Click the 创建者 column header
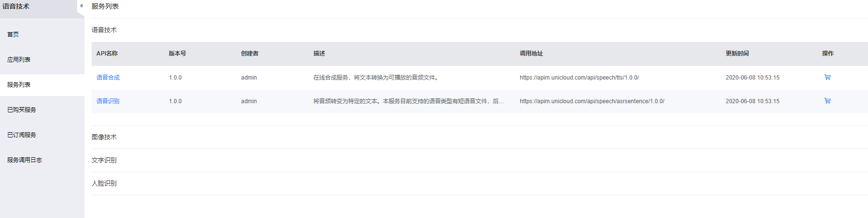Screen dimensions: 868x218 click(x=250, y=54)
